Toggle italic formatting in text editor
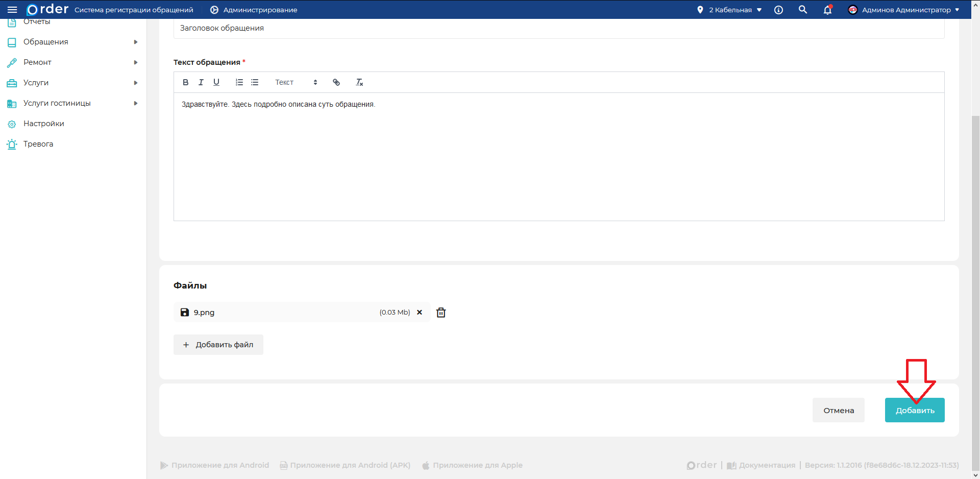Image resolution: width=980 pixels, height=479 pixels. pos(201,82)
